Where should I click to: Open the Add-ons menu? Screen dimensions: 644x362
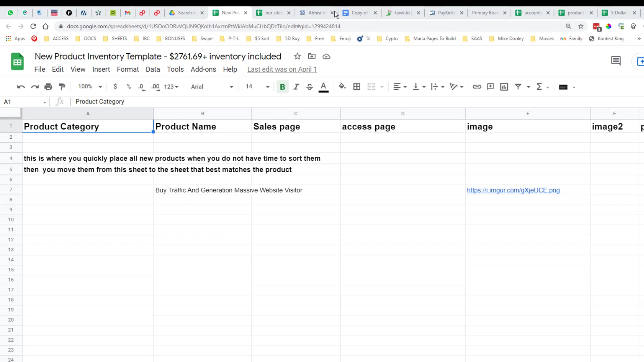point(203,69)
